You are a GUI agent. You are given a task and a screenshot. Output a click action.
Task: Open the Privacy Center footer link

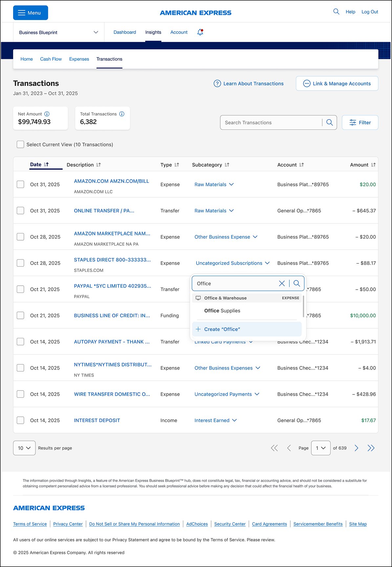(x=68, y=524)
